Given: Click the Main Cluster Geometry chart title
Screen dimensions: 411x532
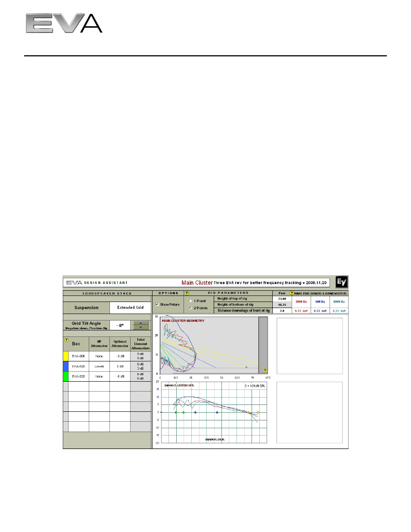Looking at the screenshot, I should [183, 321].
